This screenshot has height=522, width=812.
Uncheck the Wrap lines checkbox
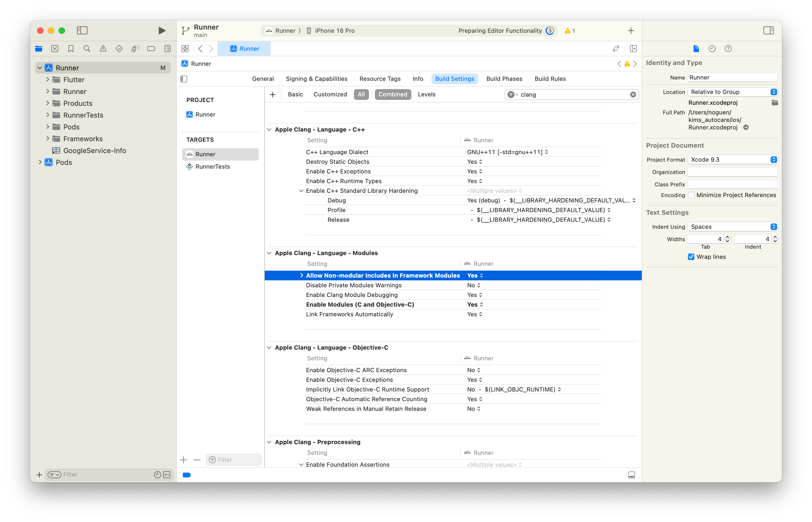coord(691,257)
